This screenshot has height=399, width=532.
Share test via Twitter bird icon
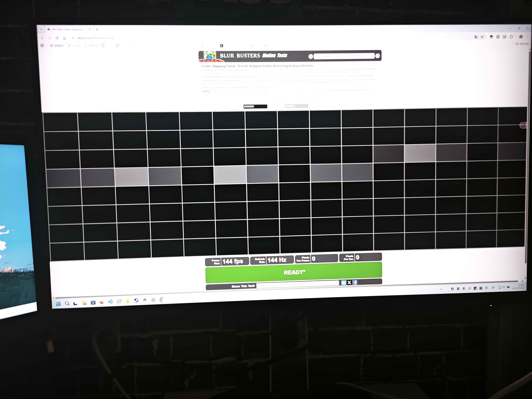(x=344, y=283)
